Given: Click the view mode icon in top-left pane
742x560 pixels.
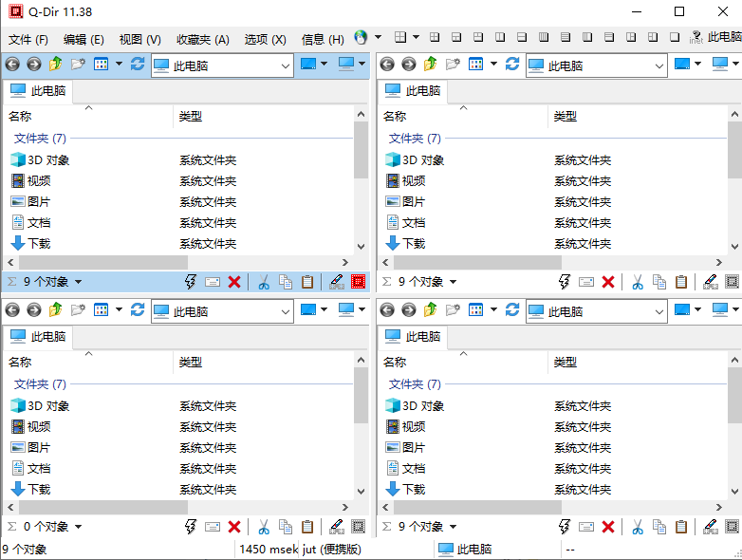Looking at the screenshot, I should [x=101, y=64].
